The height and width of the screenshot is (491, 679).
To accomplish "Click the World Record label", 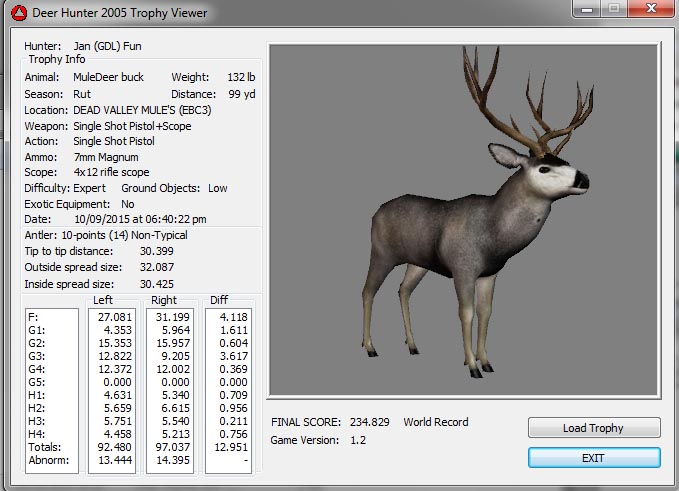I will (435, 422).
